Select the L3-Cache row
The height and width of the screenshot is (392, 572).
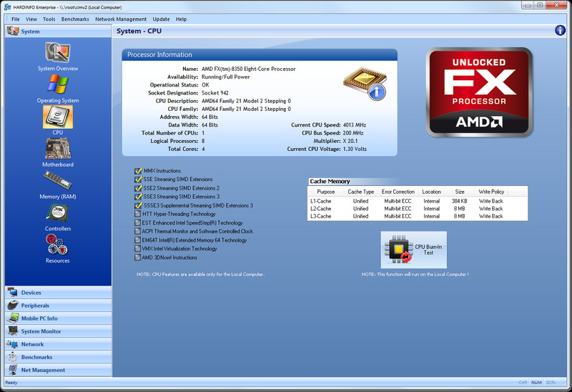point(418,217)
